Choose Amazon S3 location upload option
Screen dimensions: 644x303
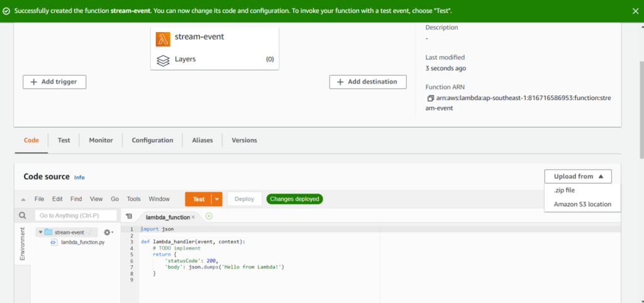582,204
